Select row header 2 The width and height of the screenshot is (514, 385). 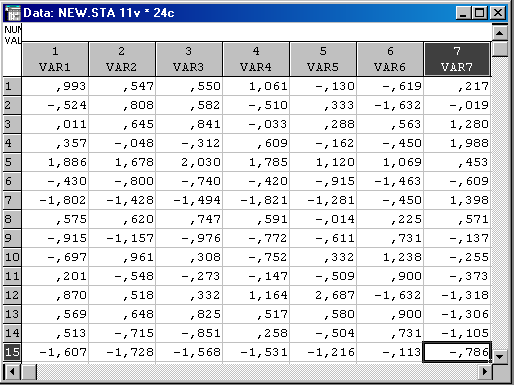(x=12, y=105)
